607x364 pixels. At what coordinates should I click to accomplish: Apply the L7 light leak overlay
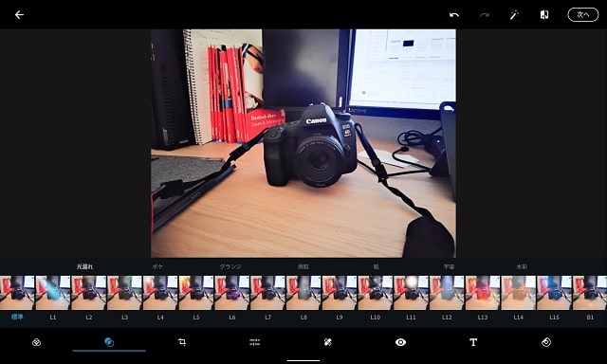point(267,293)
